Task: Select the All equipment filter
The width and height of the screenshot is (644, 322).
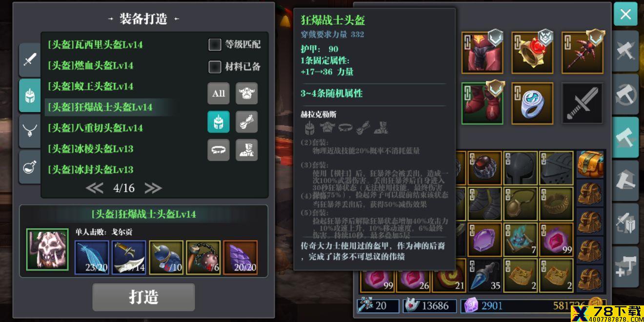Action: (x=219, y=93)
